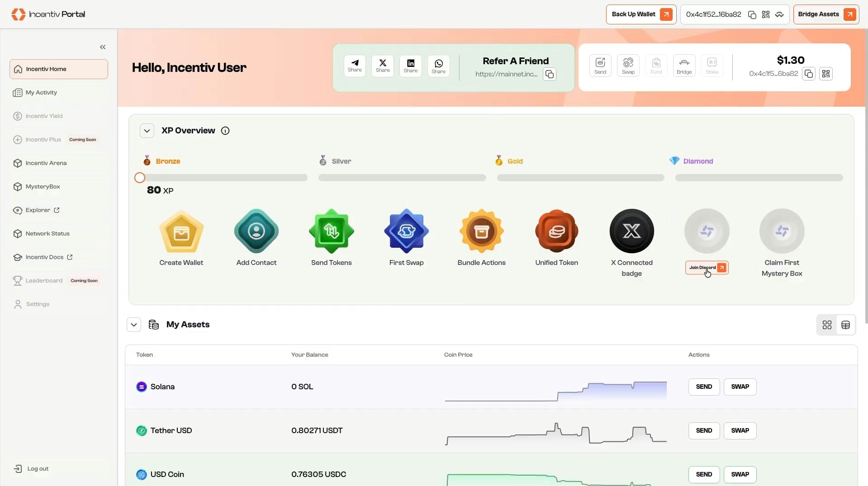Collapse the XP Overview section
868x486 pixels.
147,131
